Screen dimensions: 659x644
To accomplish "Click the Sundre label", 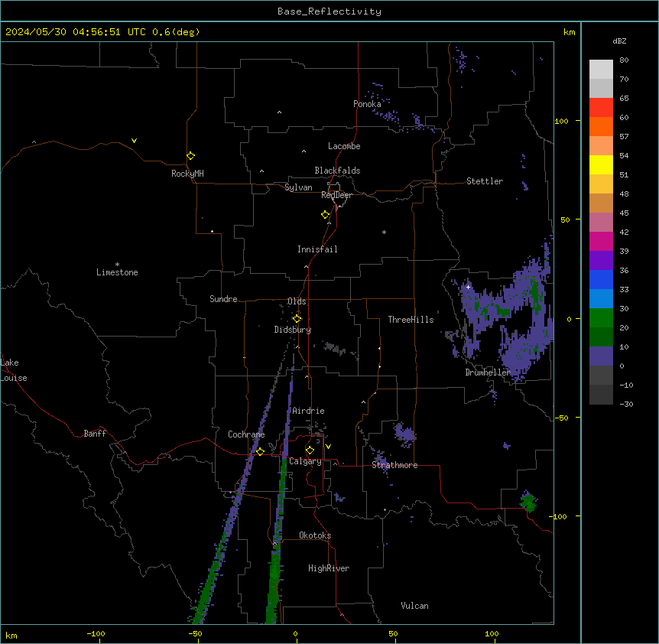I will coord(223,299).
